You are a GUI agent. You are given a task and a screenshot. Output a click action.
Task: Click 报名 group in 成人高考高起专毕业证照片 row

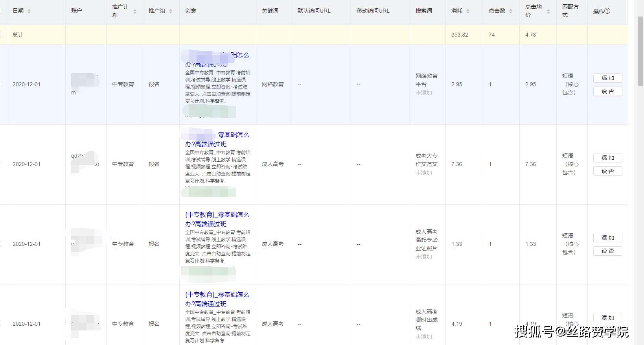[x=154, y=244]
